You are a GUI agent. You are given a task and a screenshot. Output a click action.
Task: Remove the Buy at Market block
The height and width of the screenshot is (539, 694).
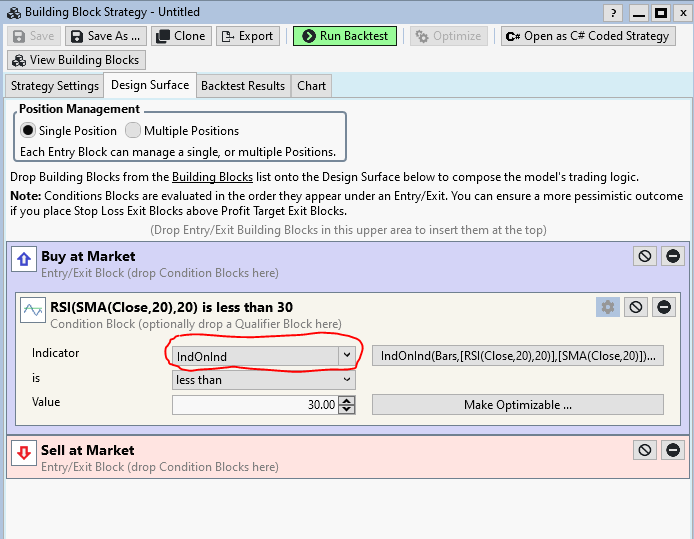(673, 257)
